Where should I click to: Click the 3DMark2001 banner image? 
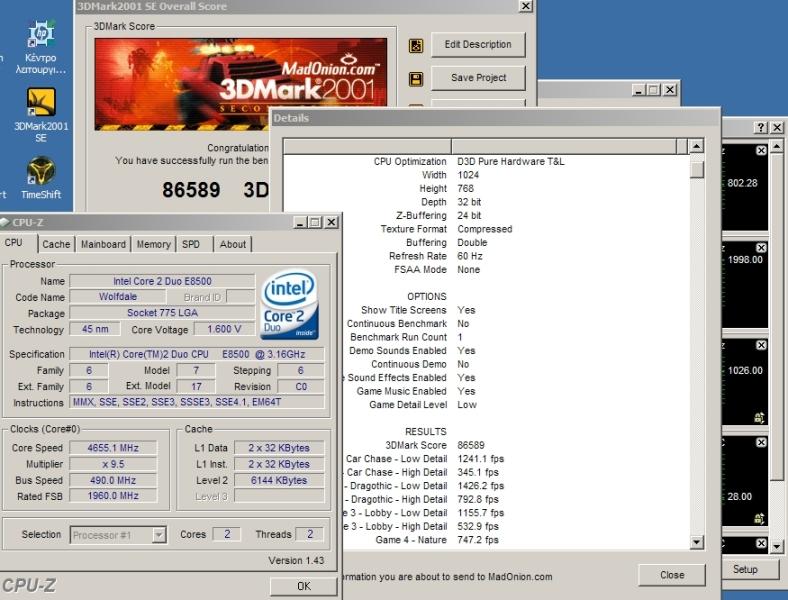pyautogui.click(x=240, y=84)
